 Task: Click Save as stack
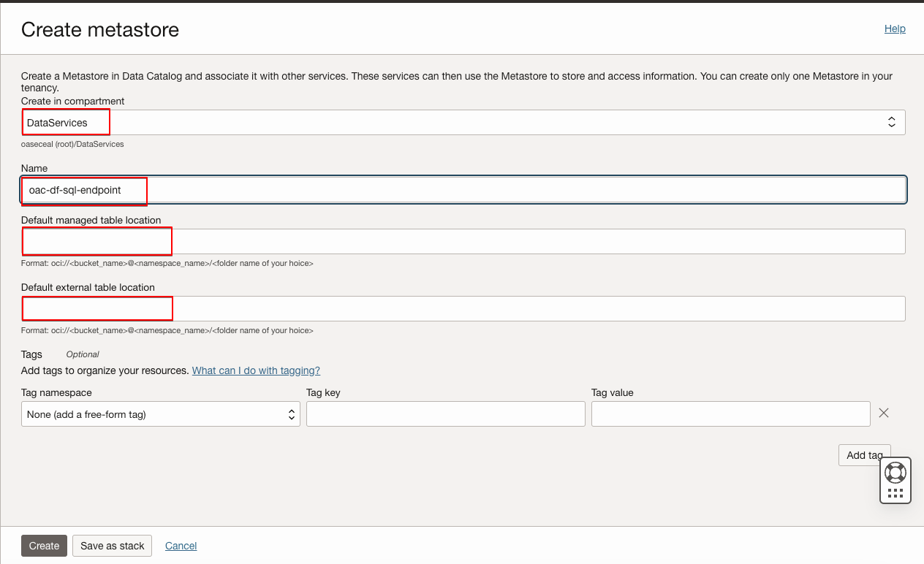113,546
